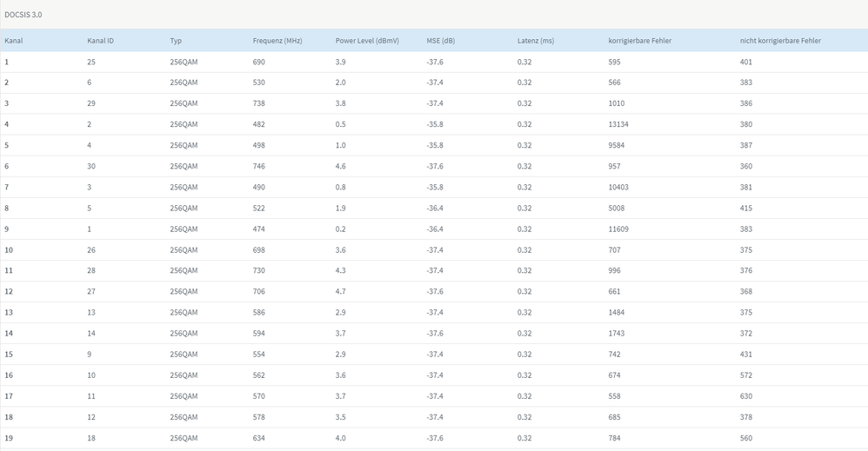This screenshot has width=868, height=451.
Task: Click the Kanal column header
Action: [x=14, y=41]
